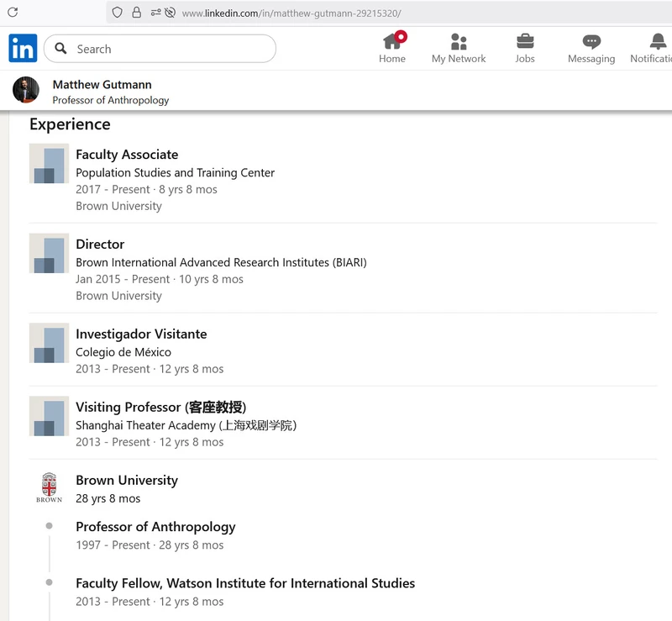Click the '28 yrs 8 mos' total under Brown University
This screenshot has width=672, height=621.
coord(108,498)
